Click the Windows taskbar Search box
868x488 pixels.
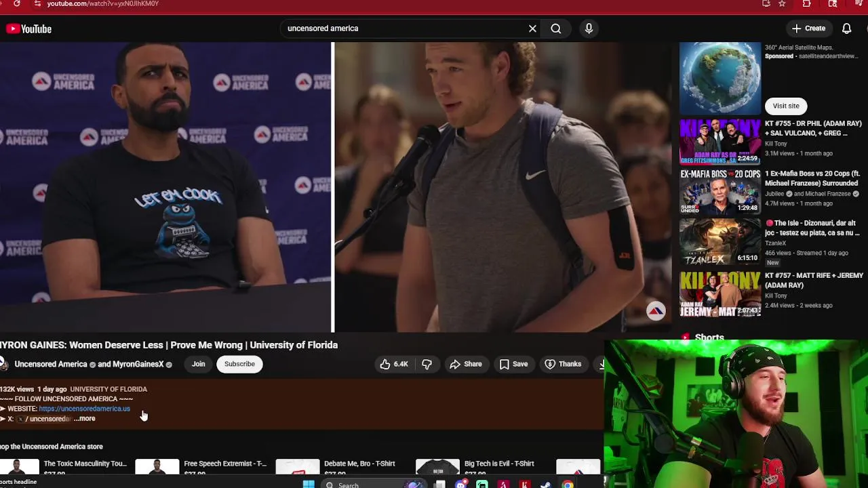point(373,485)
